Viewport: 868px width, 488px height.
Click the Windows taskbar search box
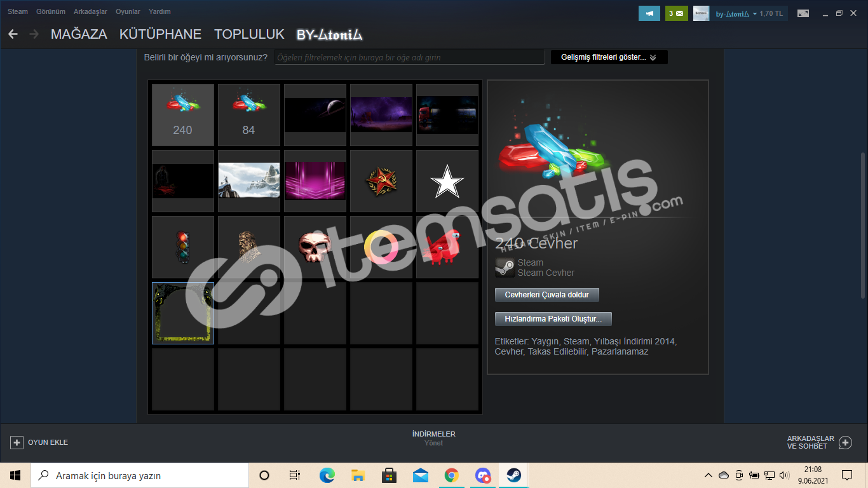coord(140,475)
